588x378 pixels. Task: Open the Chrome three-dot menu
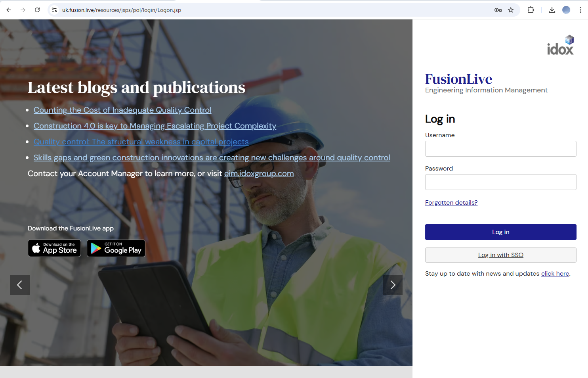(x=580, y=10)
